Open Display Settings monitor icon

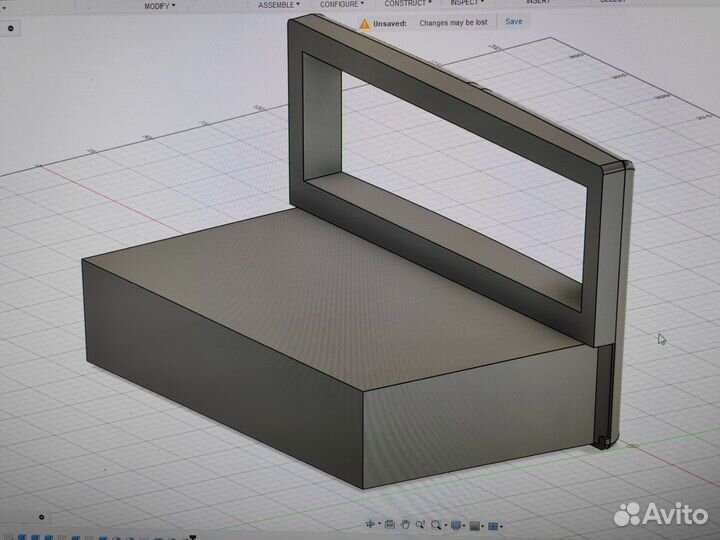pyautogui.click(x=455, y=525)
